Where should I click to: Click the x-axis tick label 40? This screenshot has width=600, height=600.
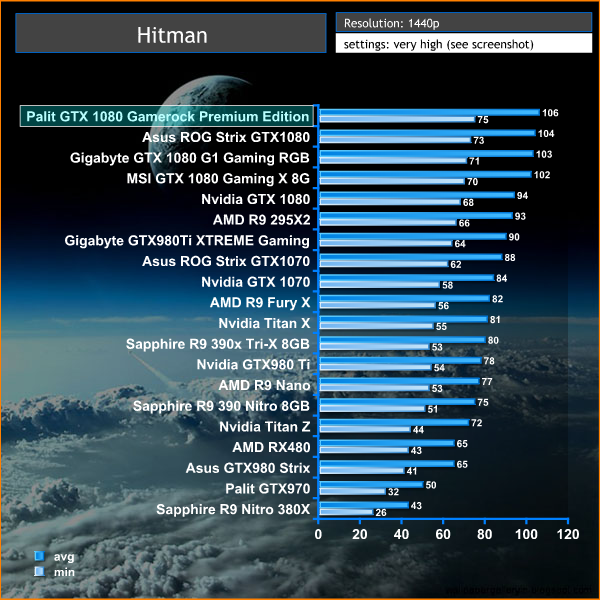(x=401, y=534)
